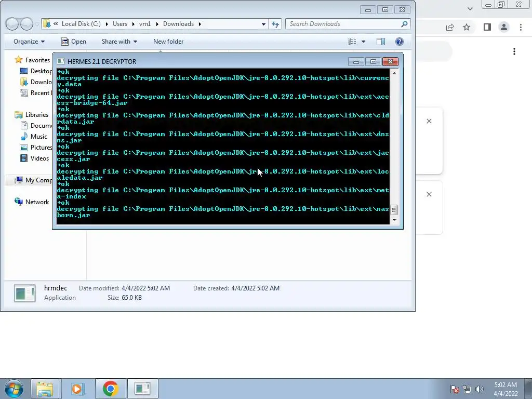532x399 pixels.
Task: Open Documents library in sidebar
Action: point(36,126)
